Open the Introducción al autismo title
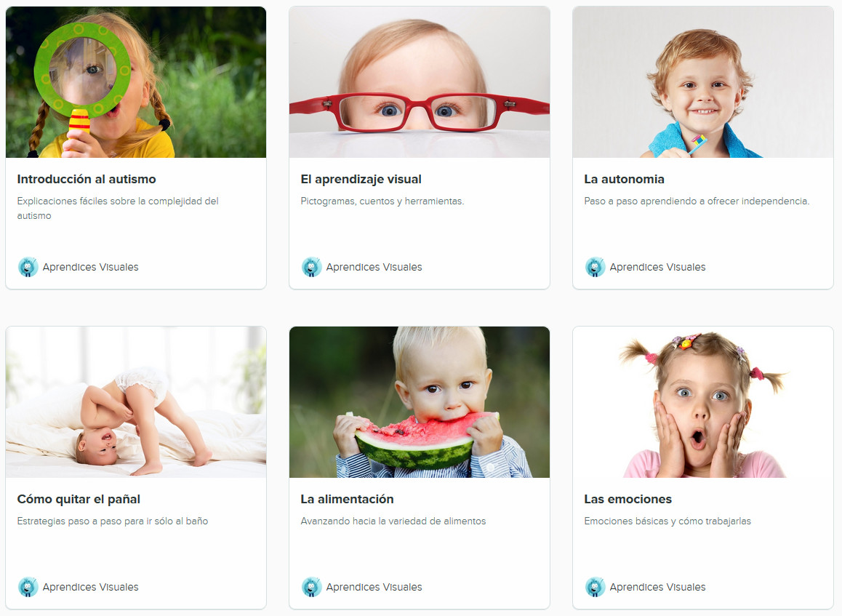842x616 pixels. [87, 180]
